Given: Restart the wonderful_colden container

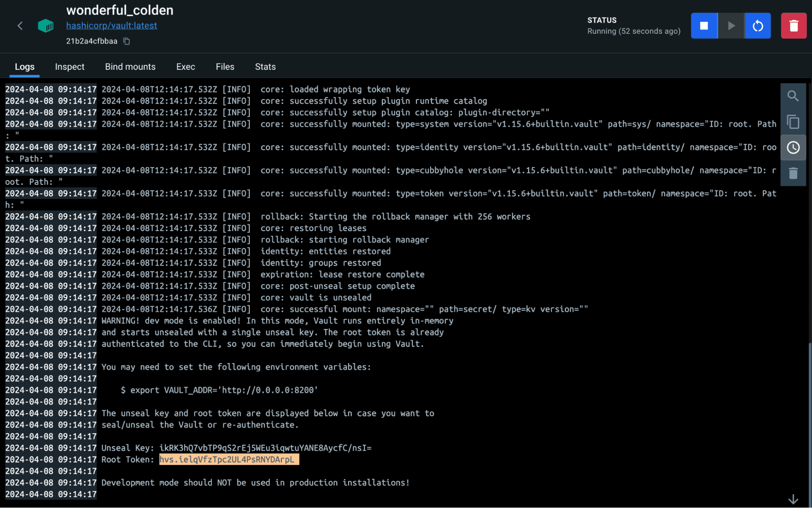Looking at the screenshot, I should tap(757, 26).
